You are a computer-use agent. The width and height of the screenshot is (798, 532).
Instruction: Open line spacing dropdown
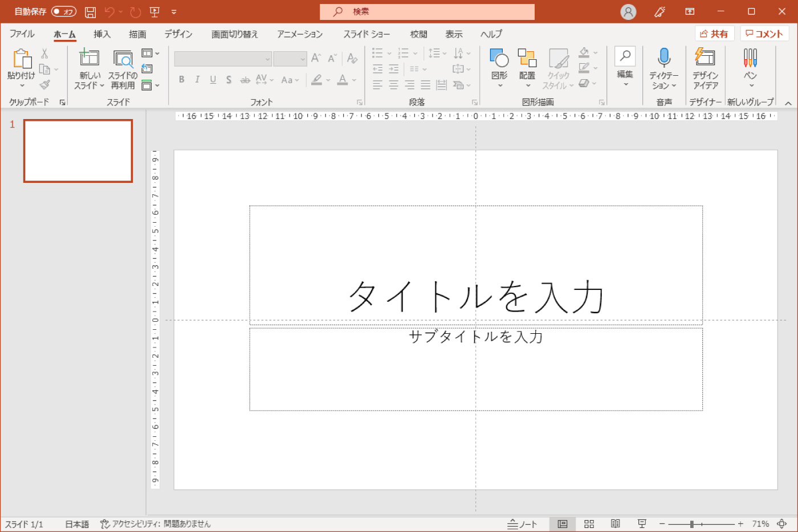tap(437, 54)
